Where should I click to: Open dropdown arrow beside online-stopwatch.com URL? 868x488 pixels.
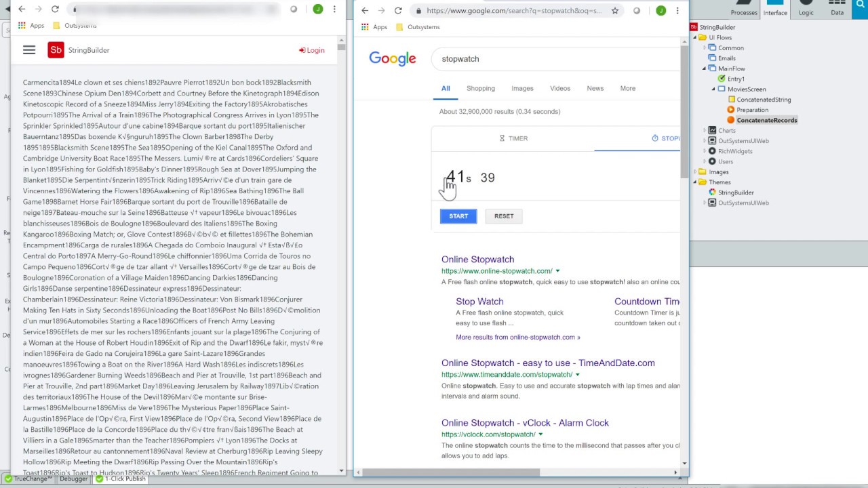tap(559, 271)
